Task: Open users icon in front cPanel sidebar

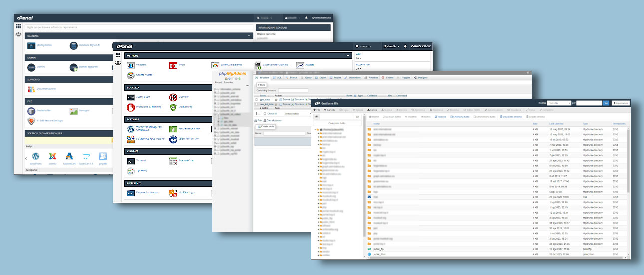Action: [118, 63]
